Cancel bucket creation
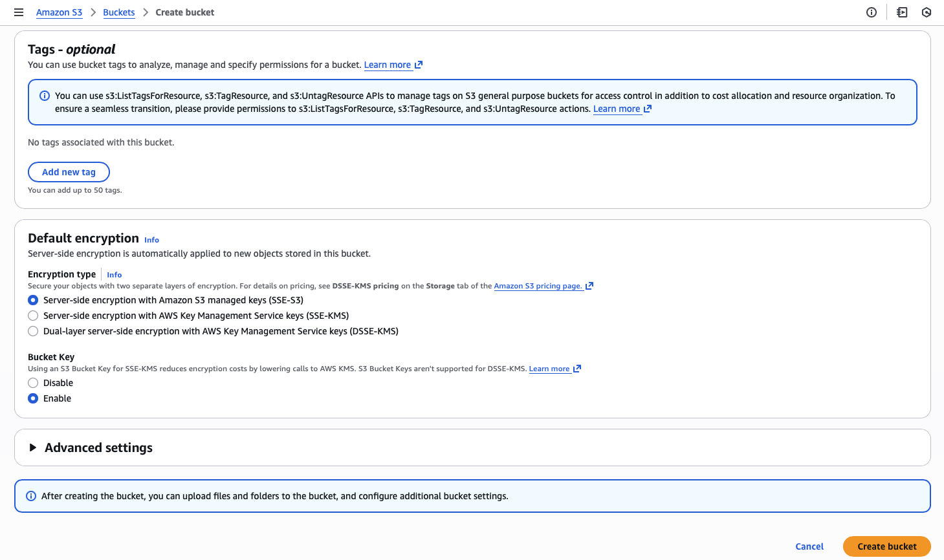Image resolution: width=944 pixels, height=560 pixels. coord(809,546)
